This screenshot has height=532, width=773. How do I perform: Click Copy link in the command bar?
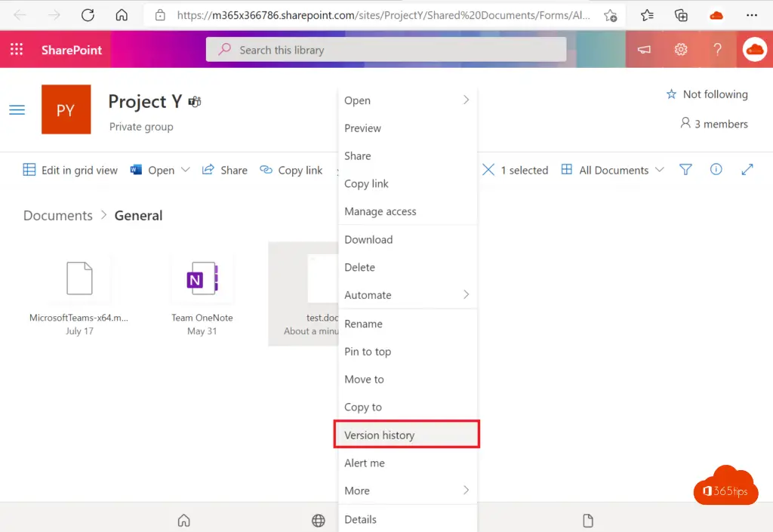[291, 170]
